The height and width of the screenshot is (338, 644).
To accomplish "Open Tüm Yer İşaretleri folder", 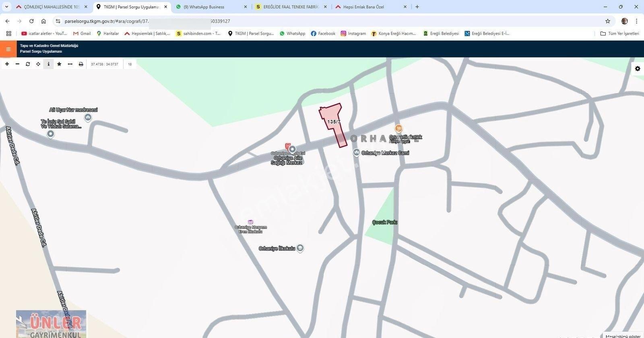I will coord(619,33).
